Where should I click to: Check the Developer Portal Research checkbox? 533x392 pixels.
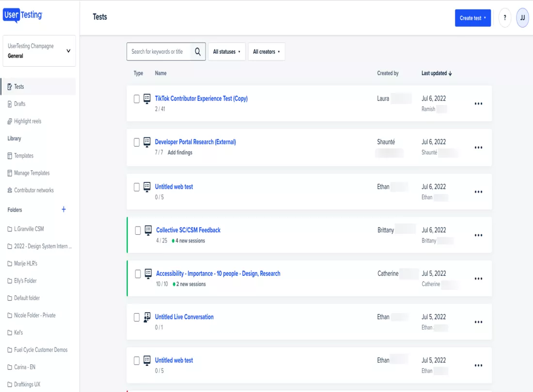[137, 142]
